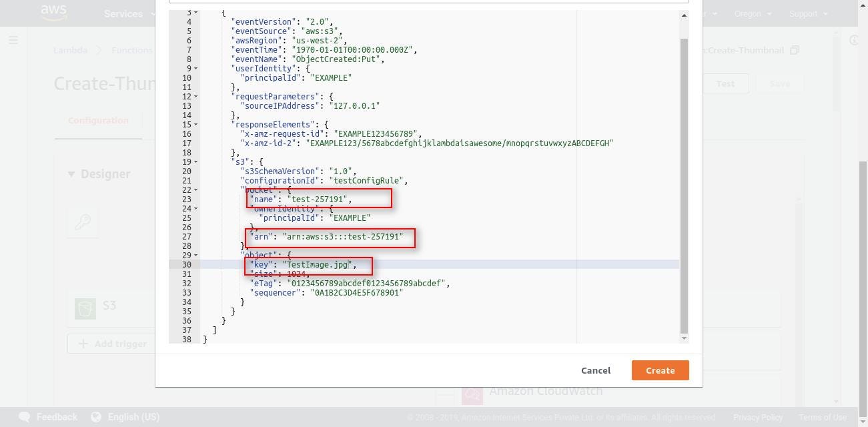This screenshot has width=868, height=427.
Task: Collapse the block at line 3
Action: 195,13
